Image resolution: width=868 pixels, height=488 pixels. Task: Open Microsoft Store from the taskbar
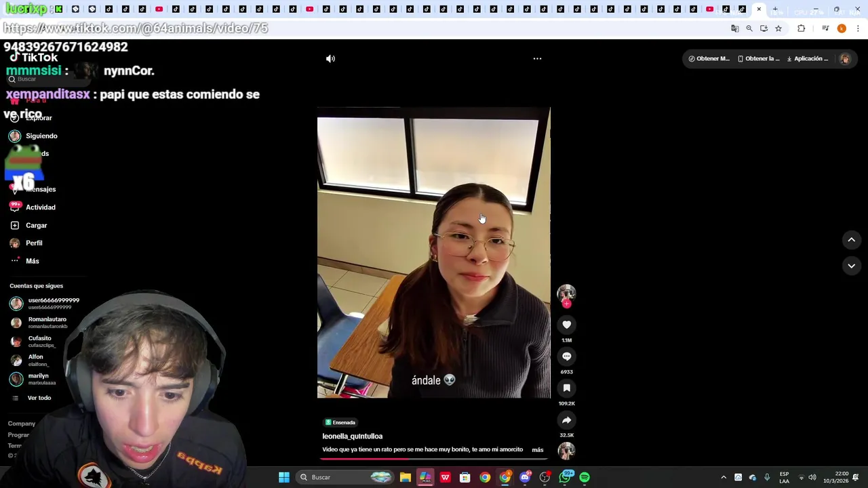465,477
